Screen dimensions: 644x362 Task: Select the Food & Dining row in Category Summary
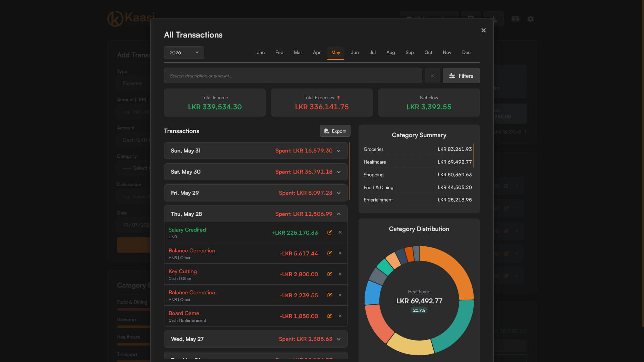coord(418,187)
